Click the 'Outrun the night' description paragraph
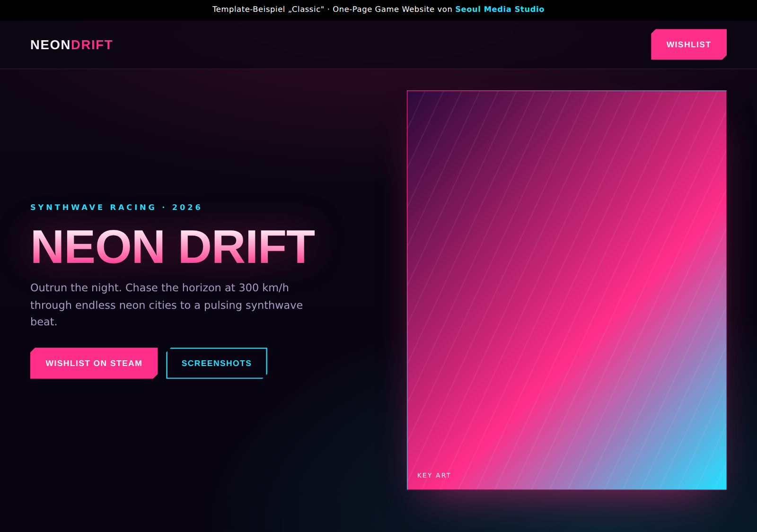Screen dimensions: 757x532 tap(167, 305)
